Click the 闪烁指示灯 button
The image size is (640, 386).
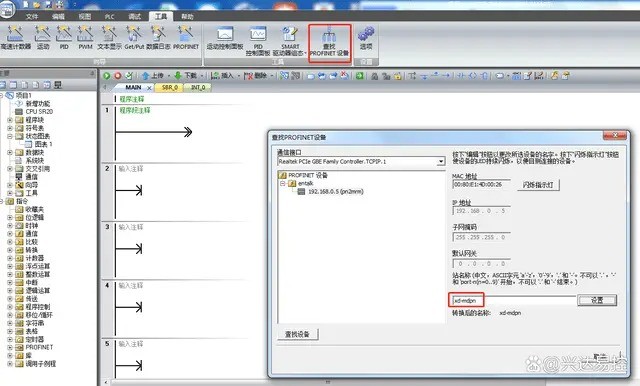pos(538,185)
